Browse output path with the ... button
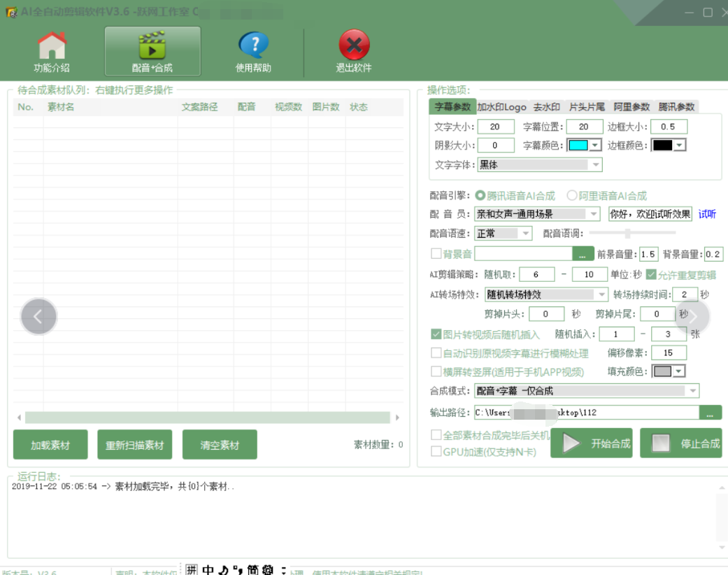Screen dimensions: 728x575 (710, 413)
